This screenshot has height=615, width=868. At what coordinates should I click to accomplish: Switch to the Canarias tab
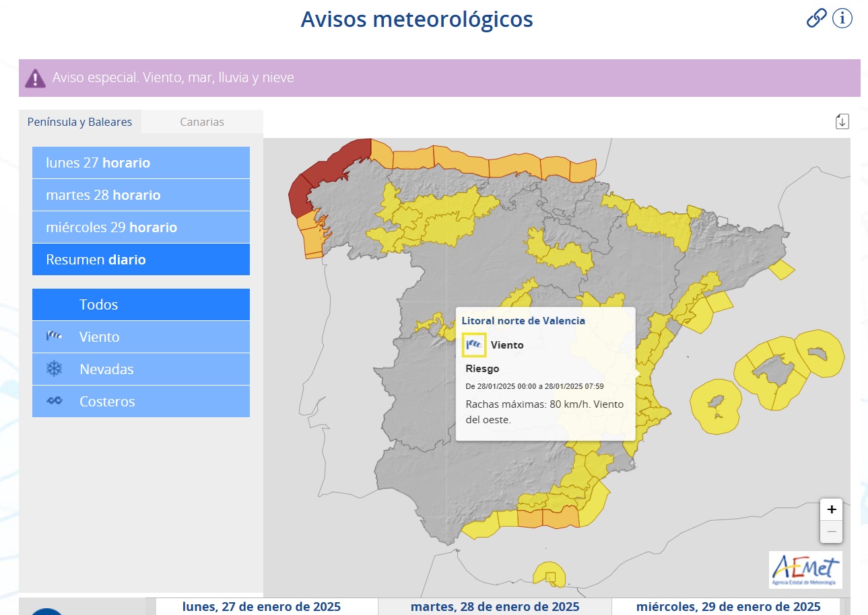[202, 122]
